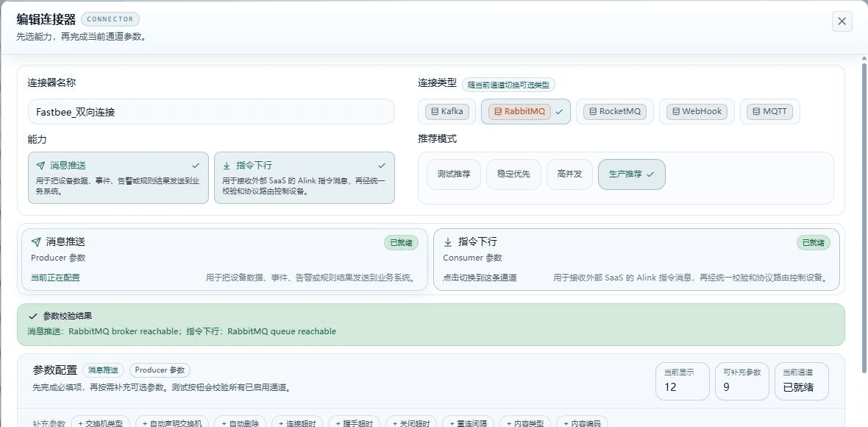
Task: Click the 连接器名称 input field
Action: (x=211, y=111)
